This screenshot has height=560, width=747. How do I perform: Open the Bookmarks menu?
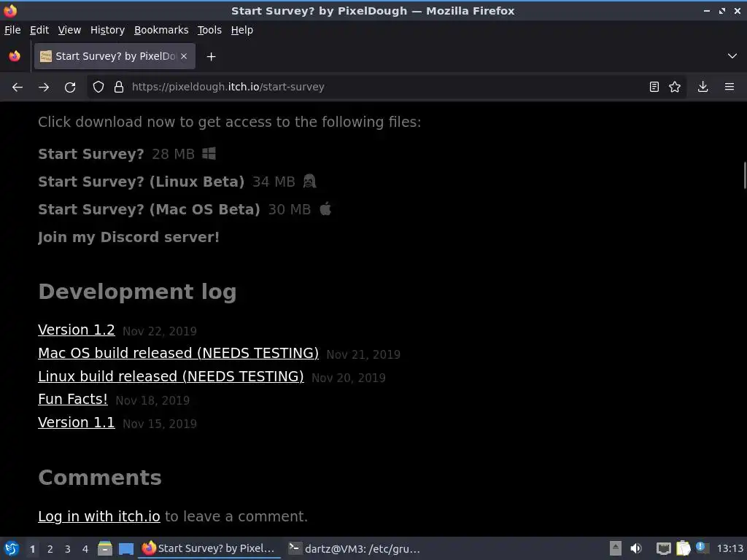point(161,30)
